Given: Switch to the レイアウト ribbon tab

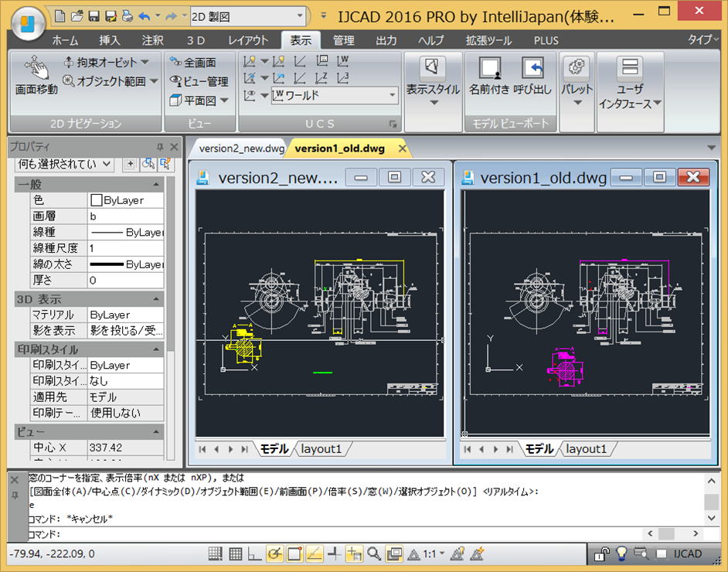Looking at the screenshot, I should (x=248, y=40).
